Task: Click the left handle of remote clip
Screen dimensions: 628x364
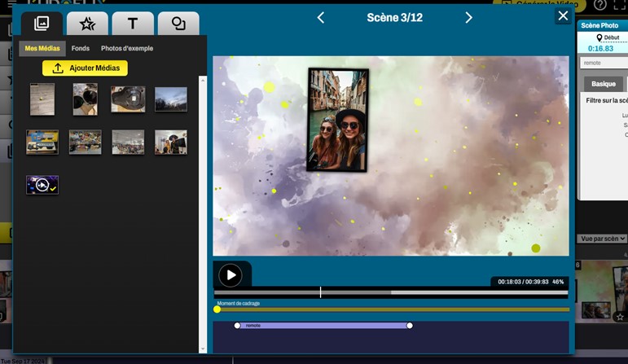Action: (238, 326)
